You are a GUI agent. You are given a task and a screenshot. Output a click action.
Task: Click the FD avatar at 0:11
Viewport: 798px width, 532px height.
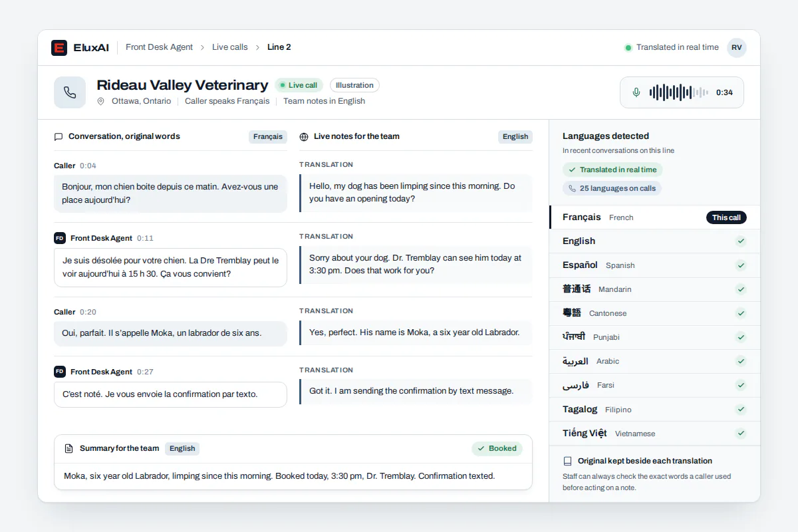60,238
